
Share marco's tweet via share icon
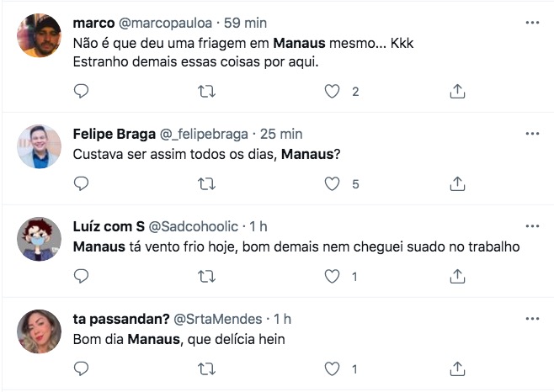coord(458,91)
